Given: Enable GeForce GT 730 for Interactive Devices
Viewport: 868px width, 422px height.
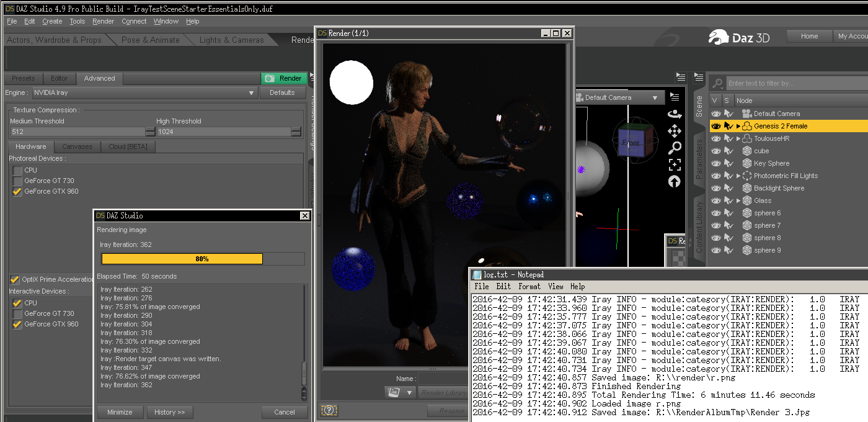Looking at the screenshot, I should 18,313.
